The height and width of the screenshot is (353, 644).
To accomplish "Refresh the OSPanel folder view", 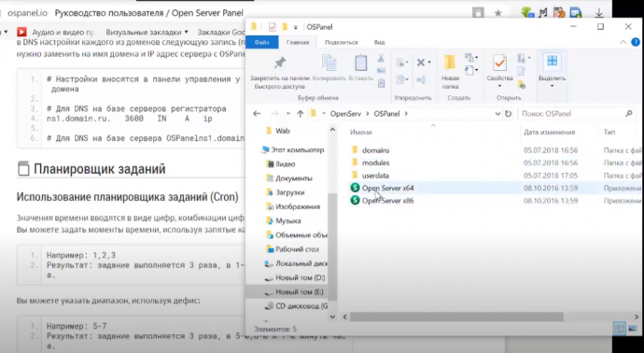I will pyautogui.click(x=508, y=114).
